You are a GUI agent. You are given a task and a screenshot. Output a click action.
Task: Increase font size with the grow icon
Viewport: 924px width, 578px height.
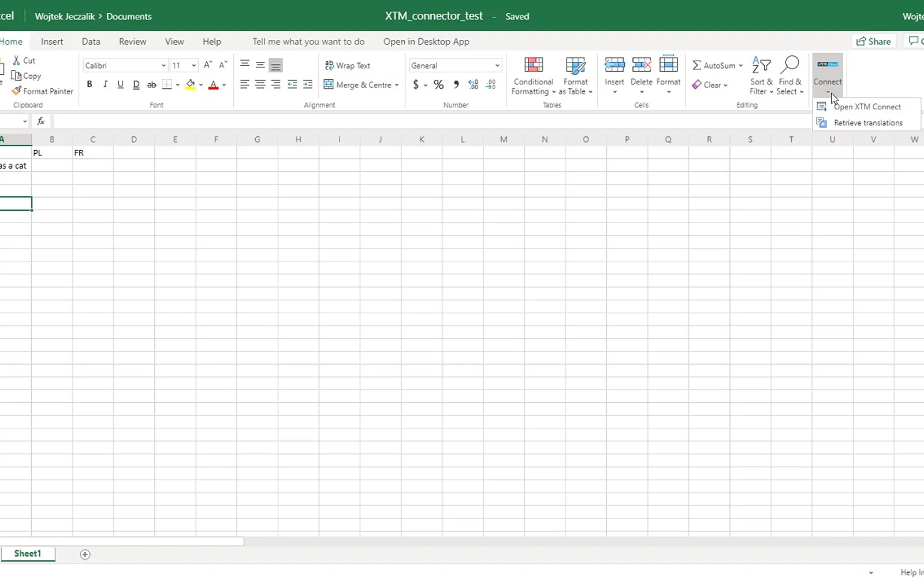[x=208, y=65]
